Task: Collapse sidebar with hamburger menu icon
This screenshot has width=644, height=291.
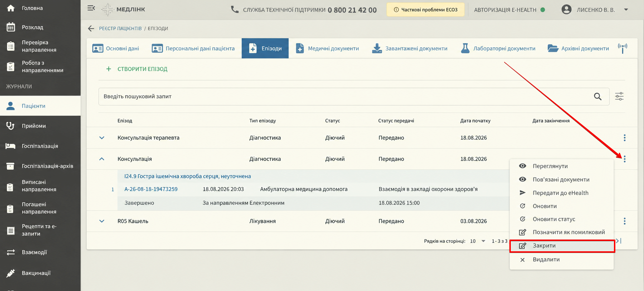Action: (x=91, y=8)
